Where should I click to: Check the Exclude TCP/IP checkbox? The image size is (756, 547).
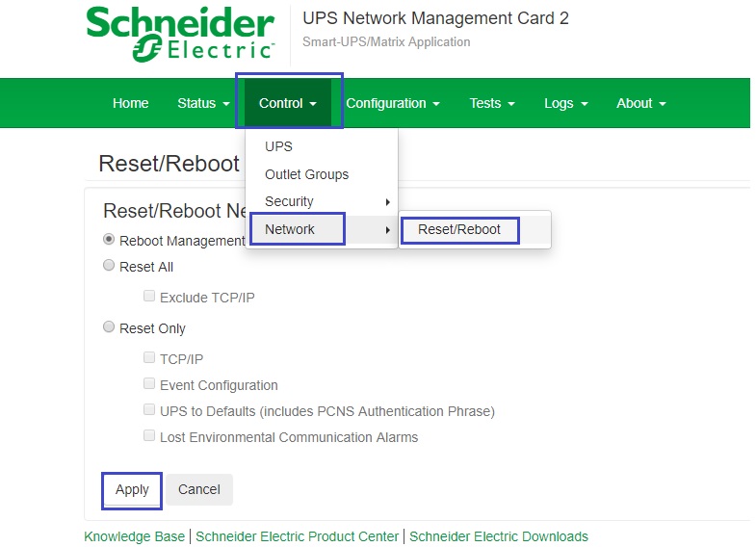(x=149, y=296)
